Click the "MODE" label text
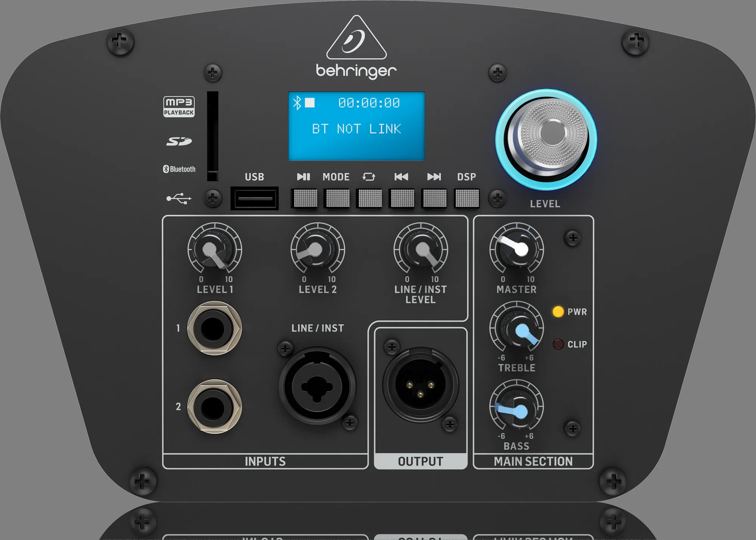The width and height of the screenshot is (756, 540). [336, 177]
